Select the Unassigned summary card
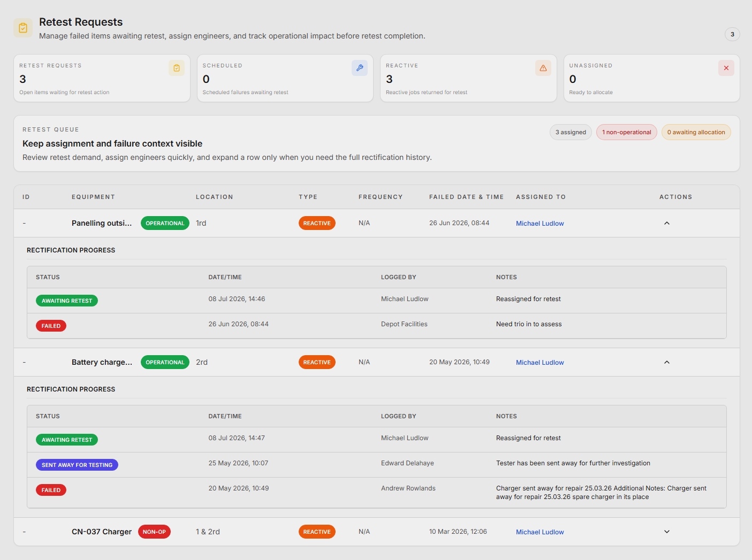Viewport: 752px width, 560px height. point(652,78)
